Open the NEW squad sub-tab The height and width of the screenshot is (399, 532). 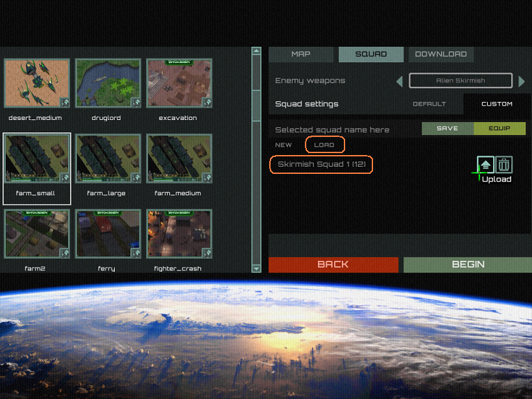coord(284,145)
